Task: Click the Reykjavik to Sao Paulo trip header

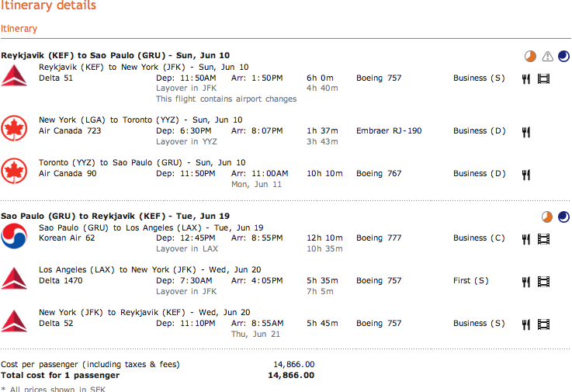Action: [115, 55]
